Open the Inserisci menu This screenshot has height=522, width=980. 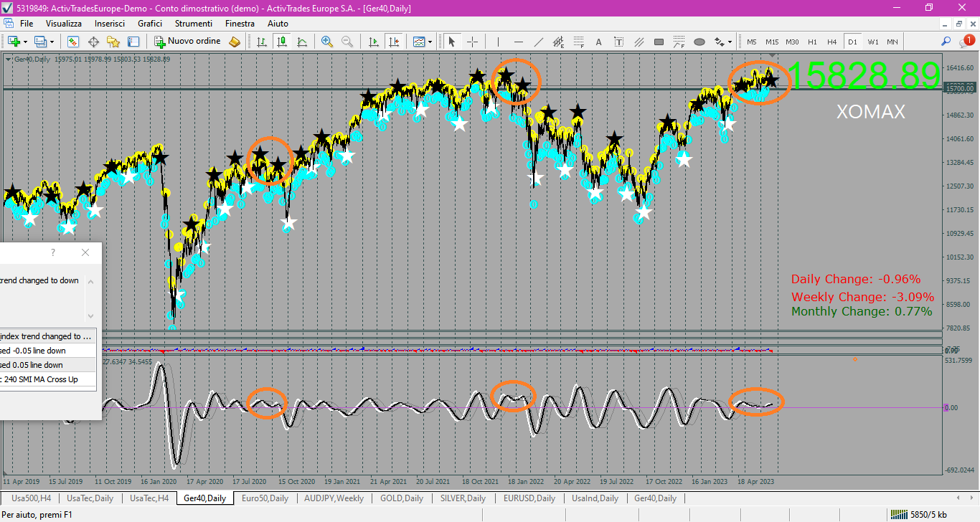(110, 24)
